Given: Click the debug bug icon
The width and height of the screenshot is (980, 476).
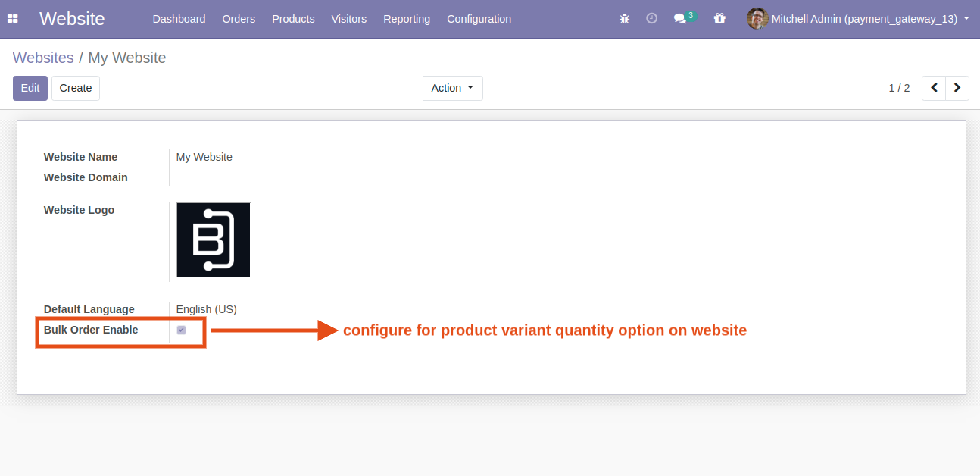Looking at the screenshot, I should coord(624,19).
